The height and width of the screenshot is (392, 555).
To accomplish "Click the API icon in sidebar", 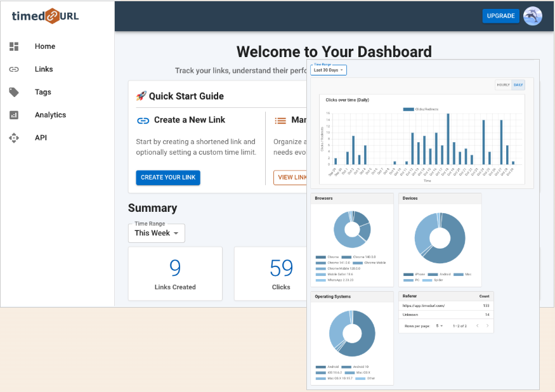I will pyautogui.click(x=14, y=138).
